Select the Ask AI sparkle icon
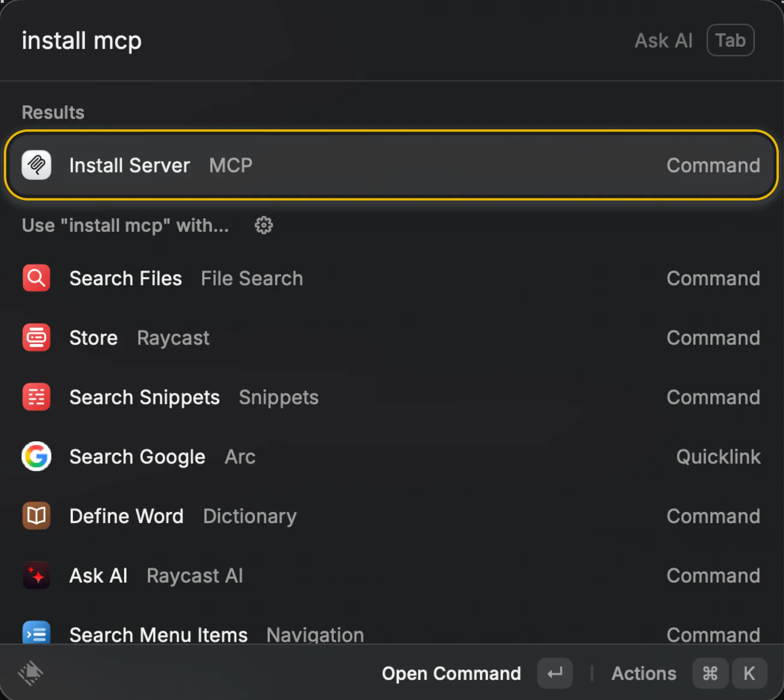 click(x=36, y=575)
